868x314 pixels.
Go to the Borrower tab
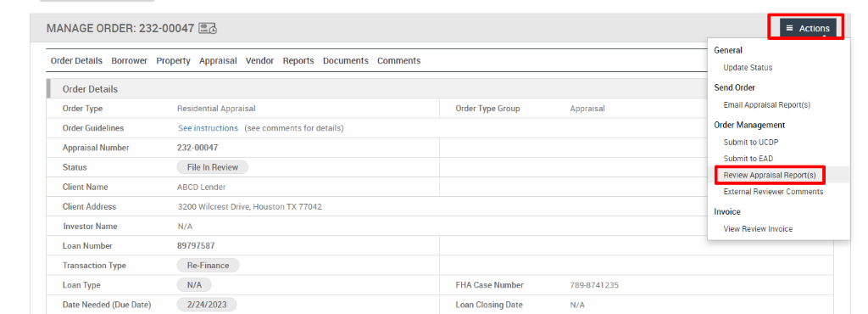pos(130,61)
